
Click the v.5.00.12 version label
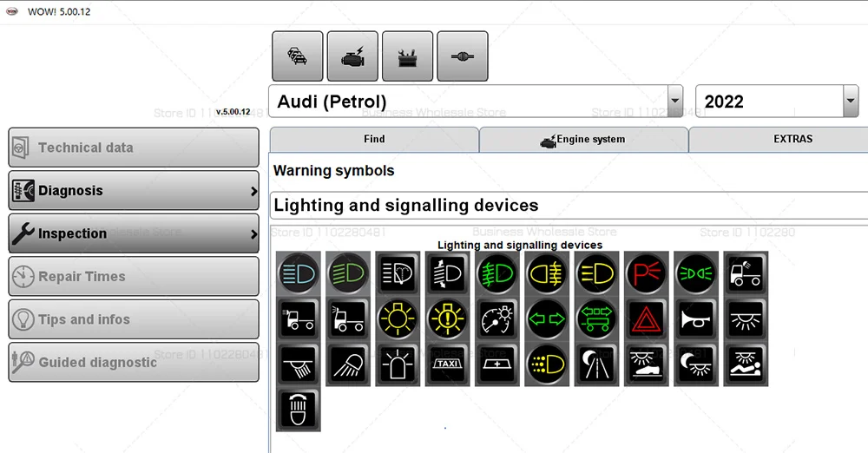pyautogui.click(x=233, y=112)
